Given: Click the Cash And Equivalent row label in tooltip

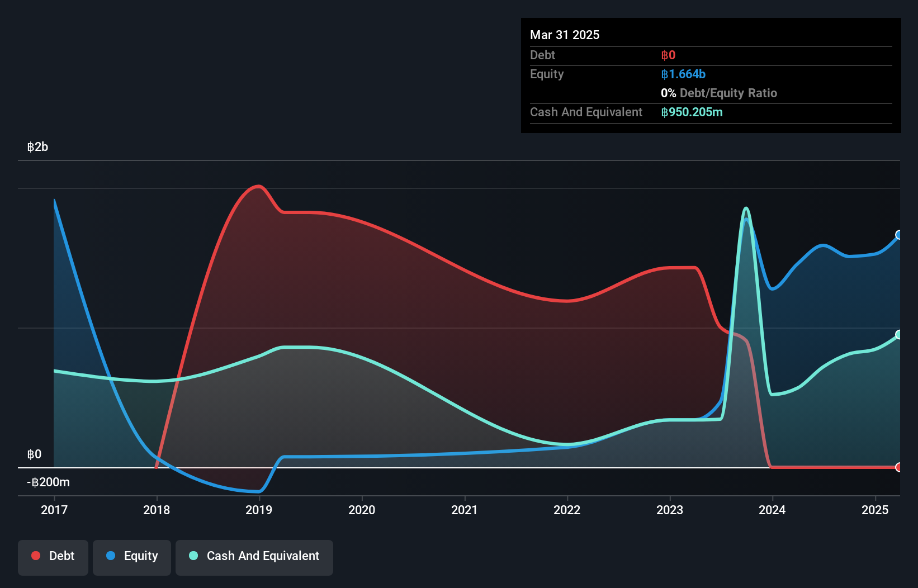Looking at the screenshot, I should coord(586,112).
